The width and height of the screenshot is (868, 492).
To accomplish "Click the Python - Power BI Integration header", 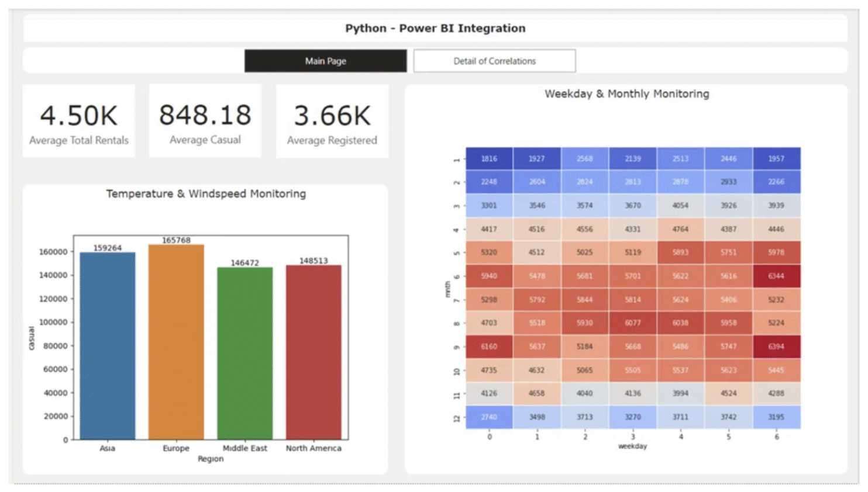I will [x=435, y=28].
